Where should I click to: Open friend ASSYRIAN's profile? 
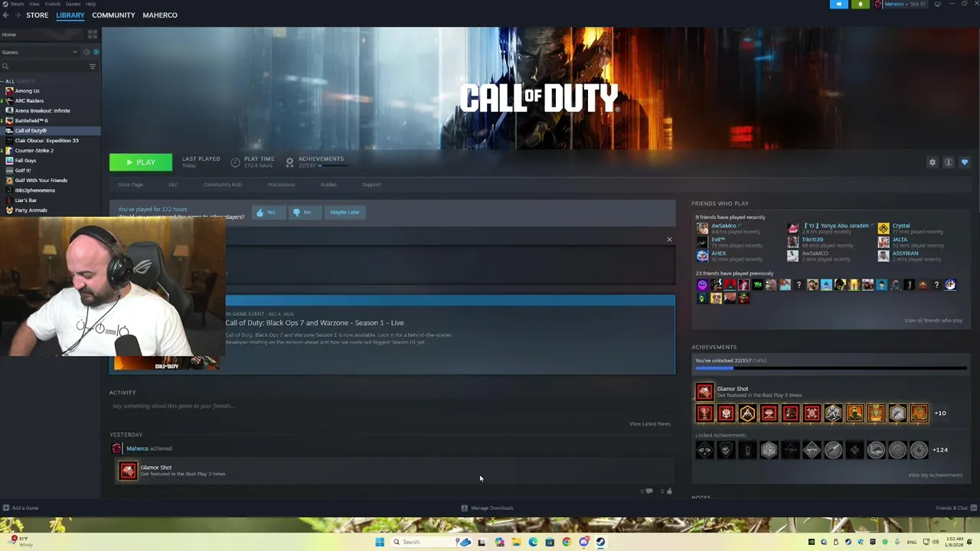(x=905, y=253)
